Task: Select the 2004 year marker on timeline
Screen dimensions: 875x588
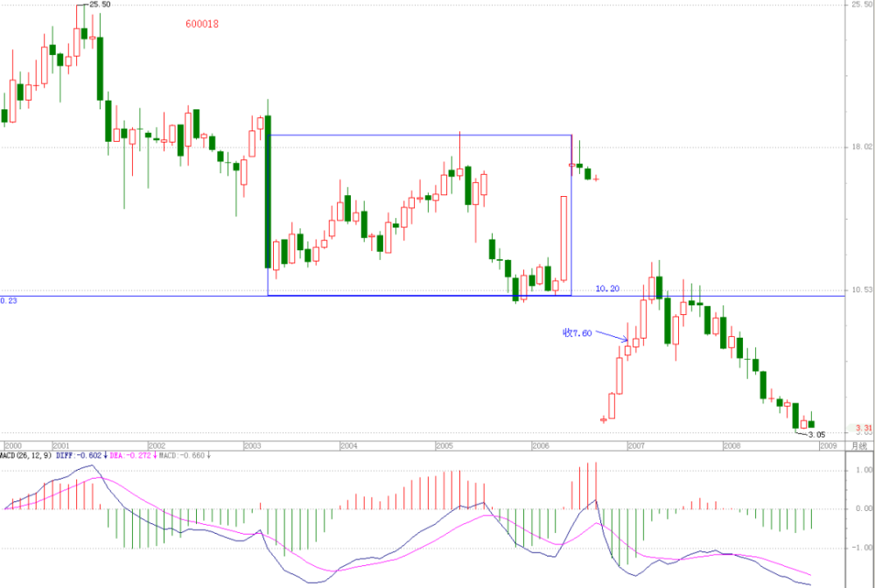Action: (349, 445)
